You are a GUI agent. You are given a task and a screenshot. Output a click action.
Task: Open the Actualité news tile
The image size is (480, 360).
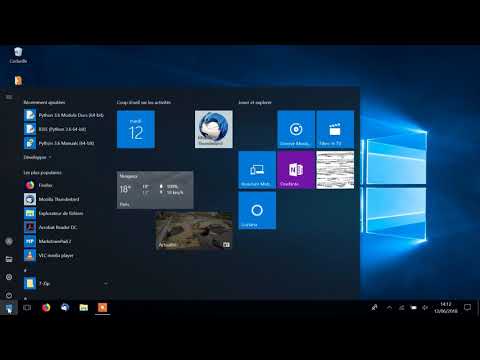194,231
